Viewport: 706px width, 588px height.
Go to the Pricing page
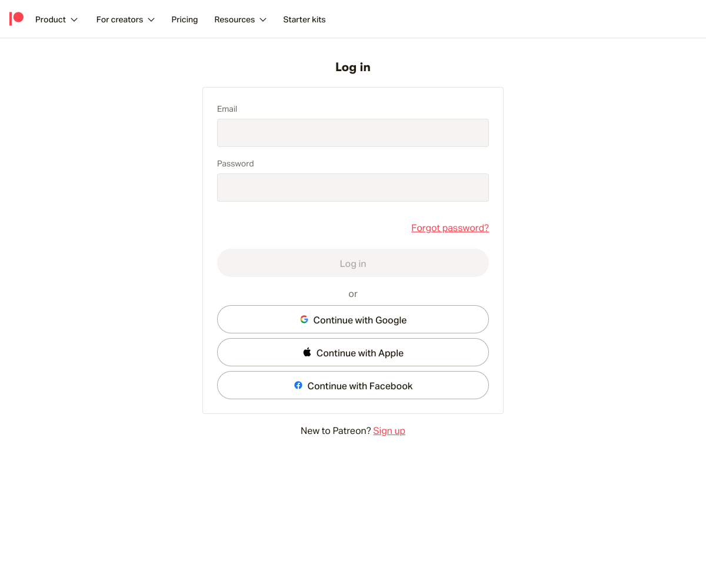pos(185,19)
